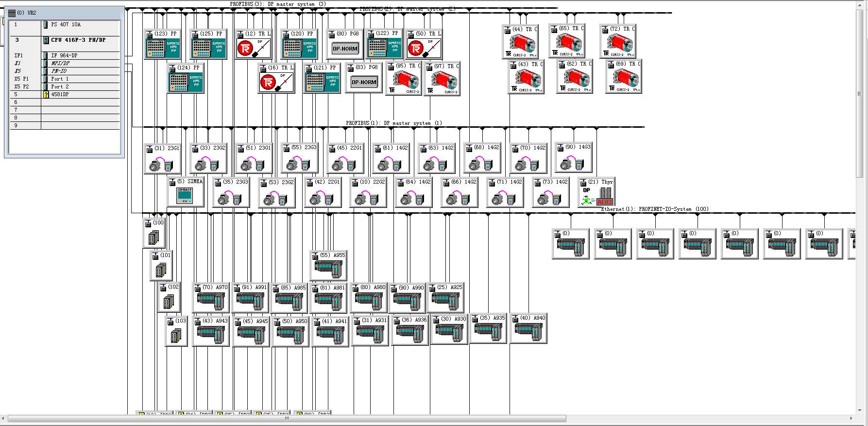Click the (5) SIMEA device icon
Image resolution: width=868 pixels, height=426 pixels.
pyautogui.click(x=185, y=194)
